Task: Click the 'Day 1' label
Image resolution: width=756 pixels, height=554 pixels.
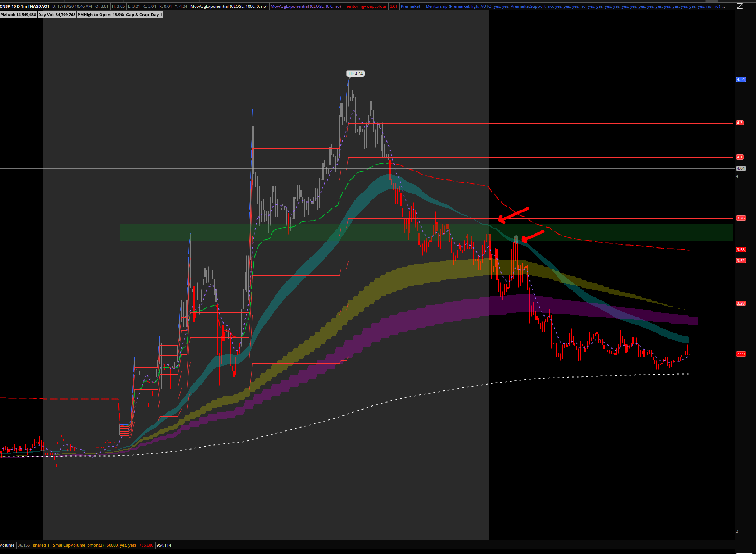Action: click(x=156, y=15)
